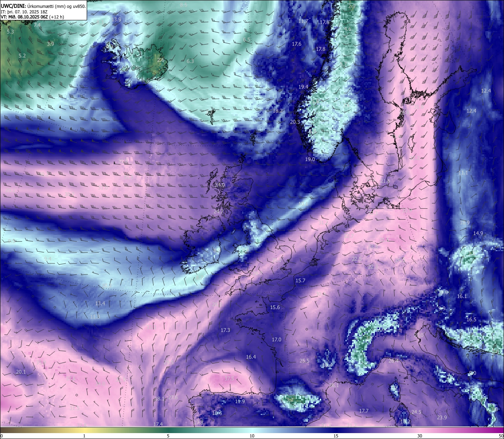Click the 5.3 value over Greenland

[x=10, y=31]
